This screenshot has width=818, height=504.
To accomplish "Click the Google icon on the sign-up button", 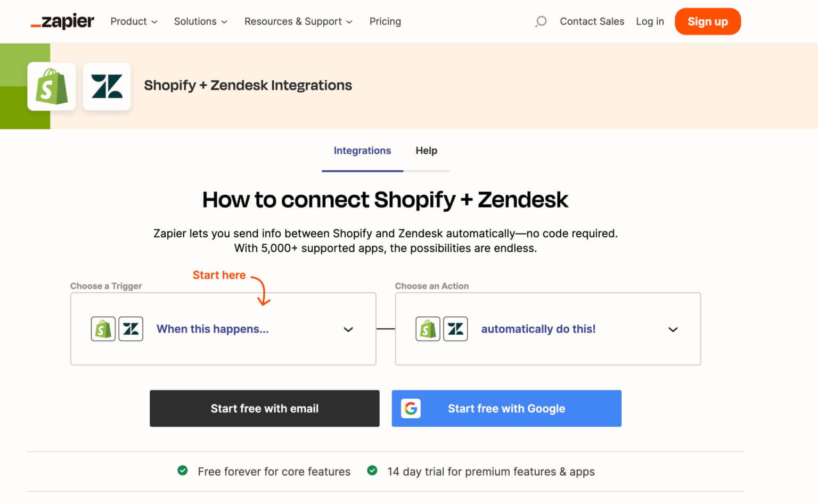I will click(x=411, y=408).
